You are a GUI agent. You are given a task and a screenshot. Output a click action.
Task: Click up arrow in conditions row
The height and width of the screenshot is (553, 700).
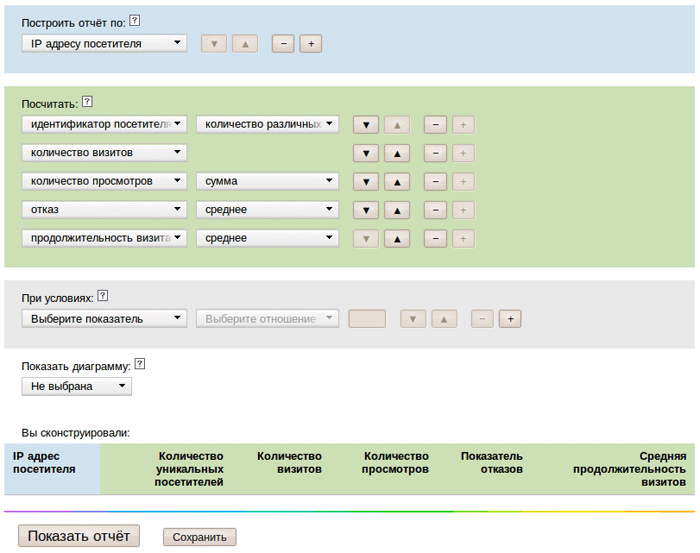[x=444, y=319]
